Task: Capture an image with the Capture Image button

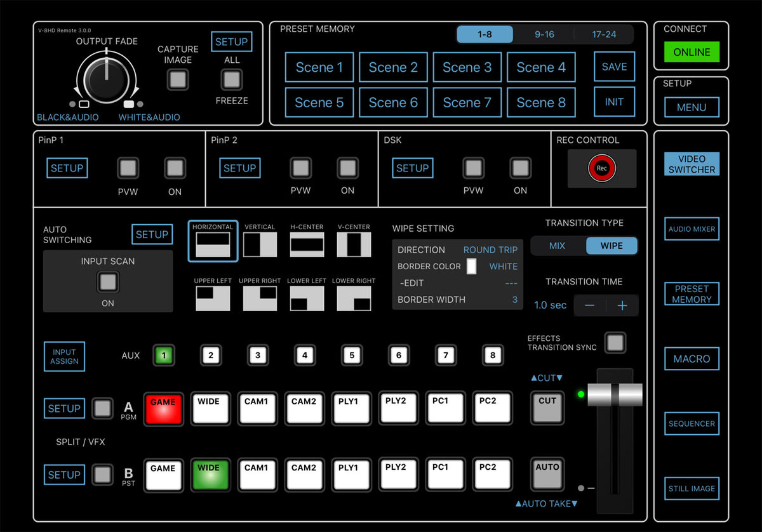Action: click(x=177, y=79)
